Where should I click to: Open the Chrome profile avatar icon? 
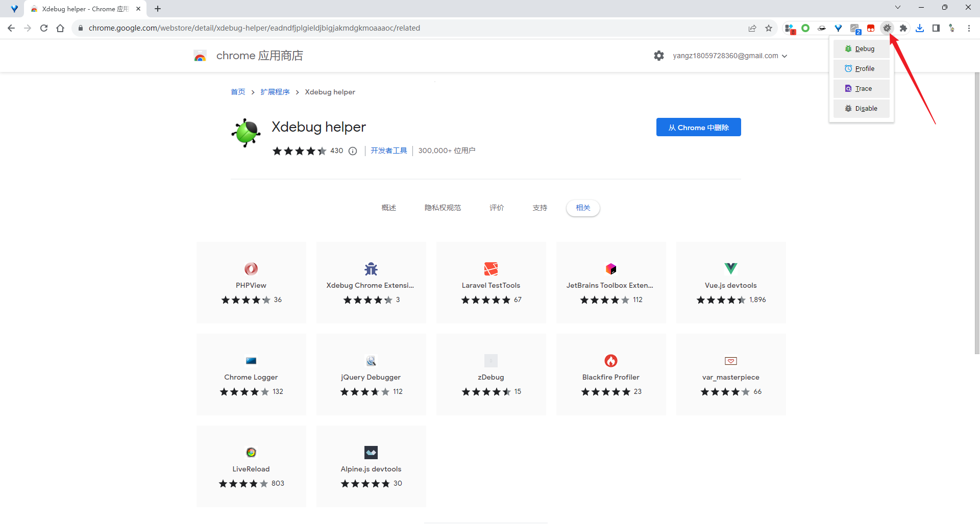coord(952,28)
